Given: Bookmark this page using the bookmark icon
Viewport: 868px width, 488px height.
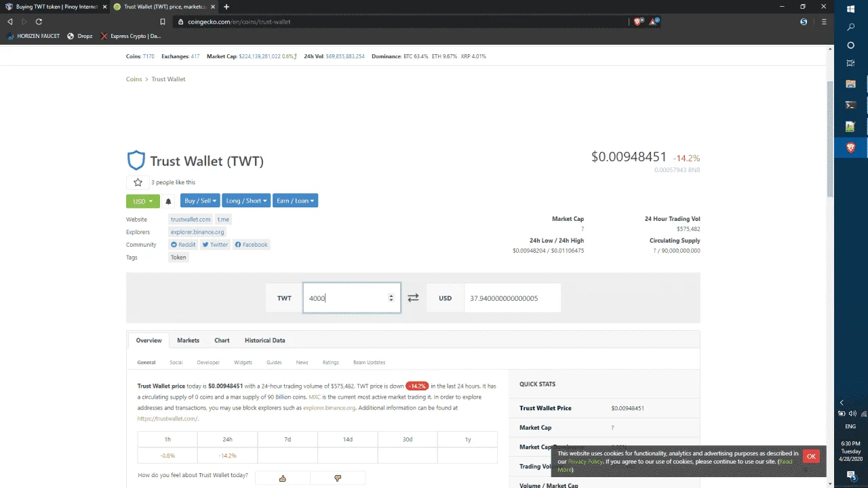Looking at the screenshot, I should pos(163,22).
